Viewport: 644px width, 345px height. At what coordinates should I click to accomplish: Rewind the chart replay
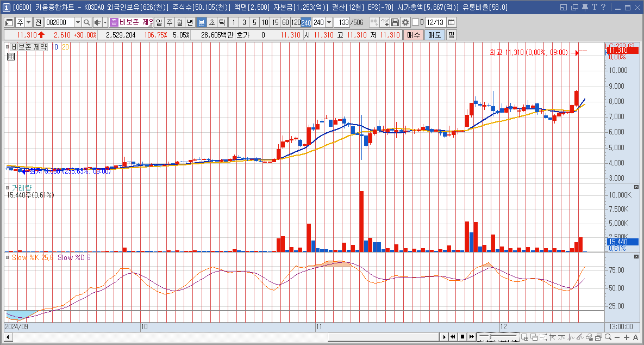tap(453, 337)
